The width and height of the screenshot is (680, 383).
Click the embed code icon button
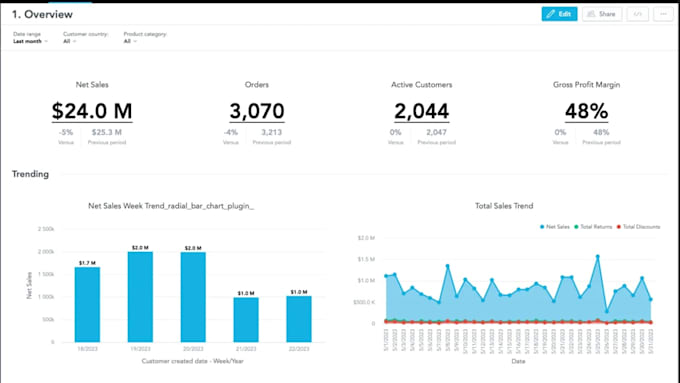pyautogui.click(x=638, y=14)
